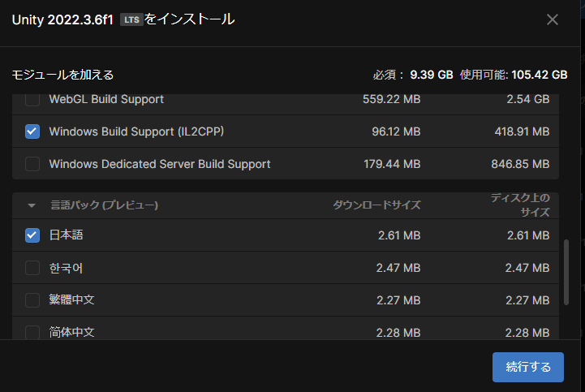Enable Windows Dedicated Server Build Support
Image resolution: width=585 pixels, height=392 pixels.
[x=32, y=164]
